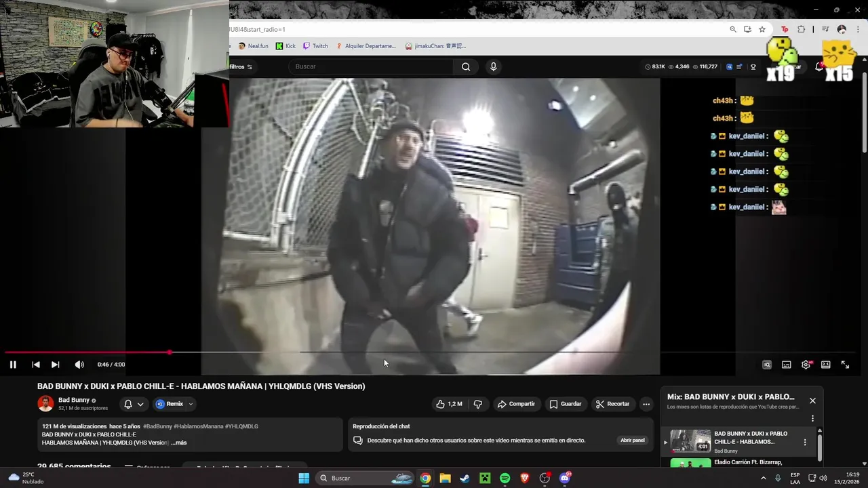Skip to the previous video
Screen dimensions: 868x488
click(36, 365)
